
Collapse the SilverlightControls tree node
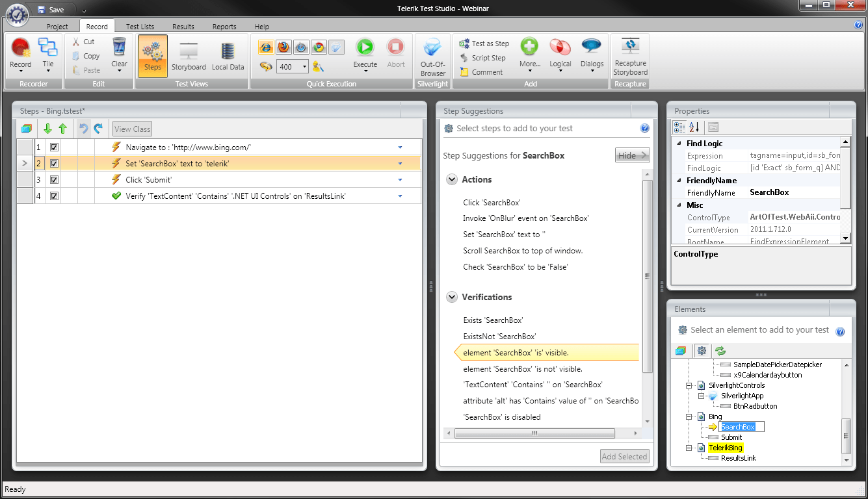[x=690, y=385]
